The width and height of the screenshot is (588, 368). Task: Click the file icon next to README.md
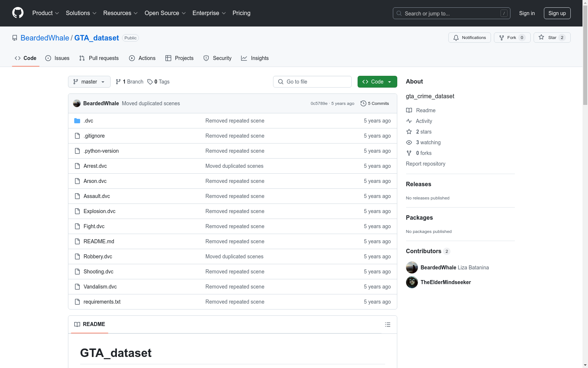77,241
